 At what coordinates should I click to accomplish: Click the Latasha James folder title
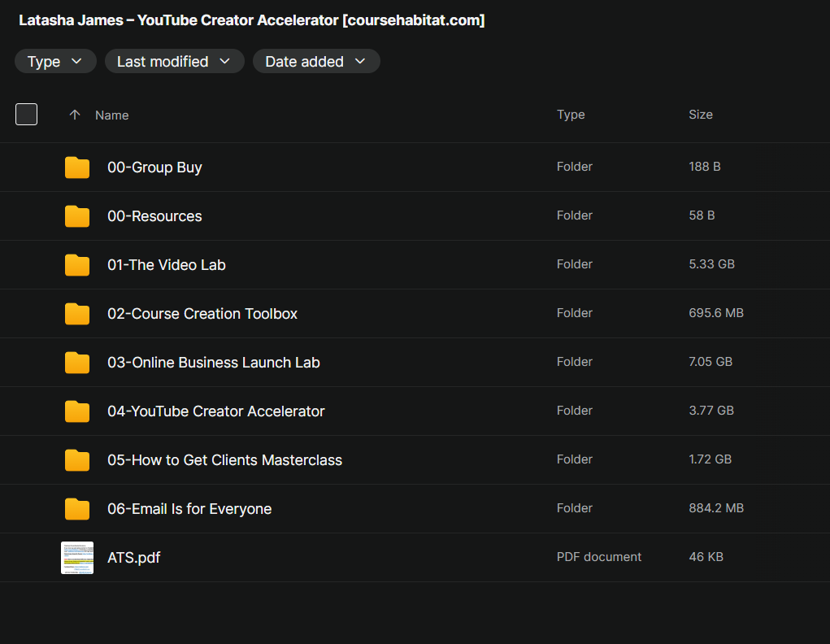click(251, 20)
